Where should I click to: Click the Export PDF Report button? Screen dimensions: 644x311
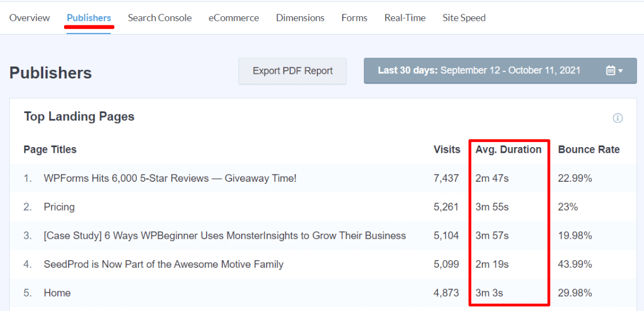293,71
